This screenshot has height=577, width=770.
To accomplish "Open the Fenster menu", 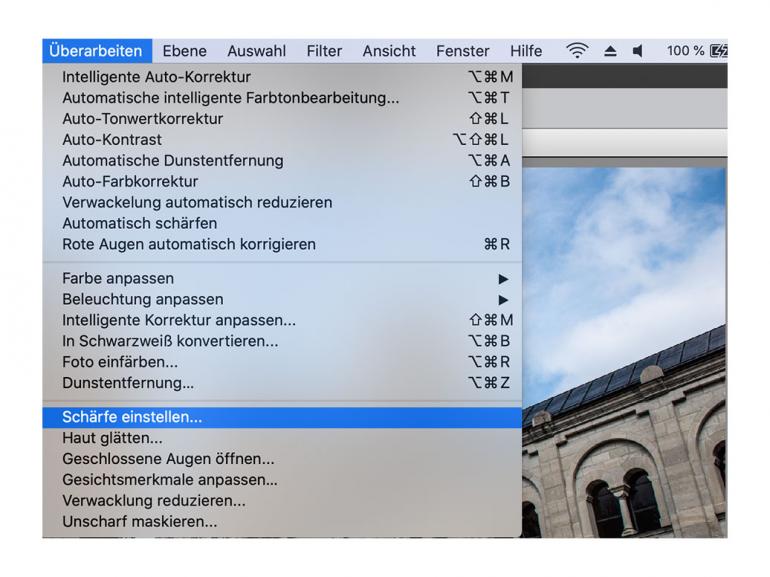I will pyautogui.click(x=463, y=51).
